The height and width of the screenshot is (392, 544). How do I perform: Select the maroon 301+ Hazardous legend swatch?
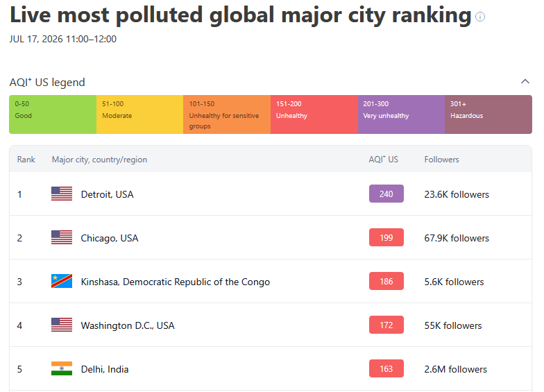click(x=488, y=114)
